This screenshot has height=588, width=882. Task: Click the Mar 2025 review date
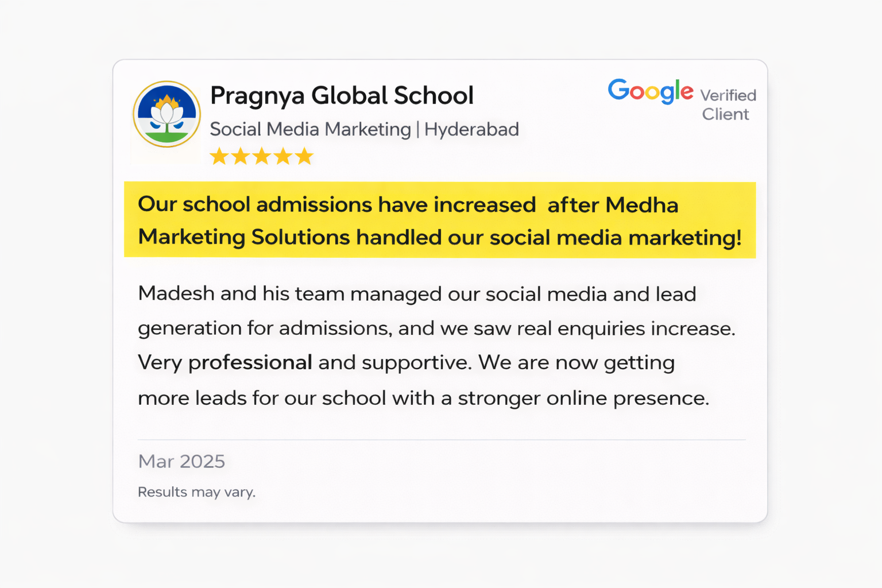(x=181, y=461)
